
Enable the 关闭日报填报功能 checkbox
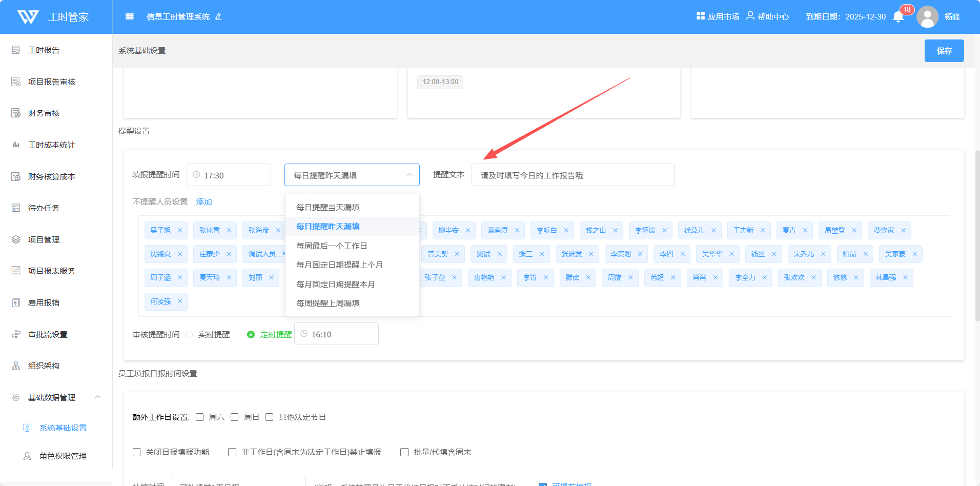click(x=137, y=452)
